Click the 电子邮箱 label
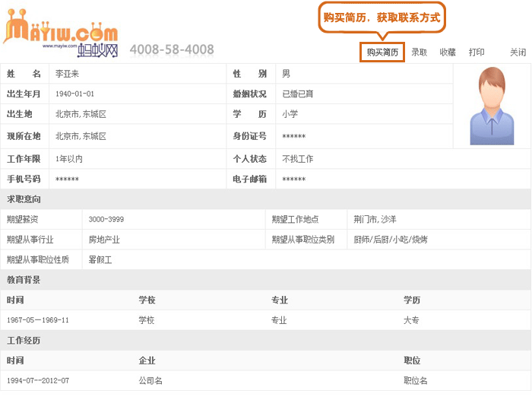Screen dimensions: 532x413 coord(250,179)
